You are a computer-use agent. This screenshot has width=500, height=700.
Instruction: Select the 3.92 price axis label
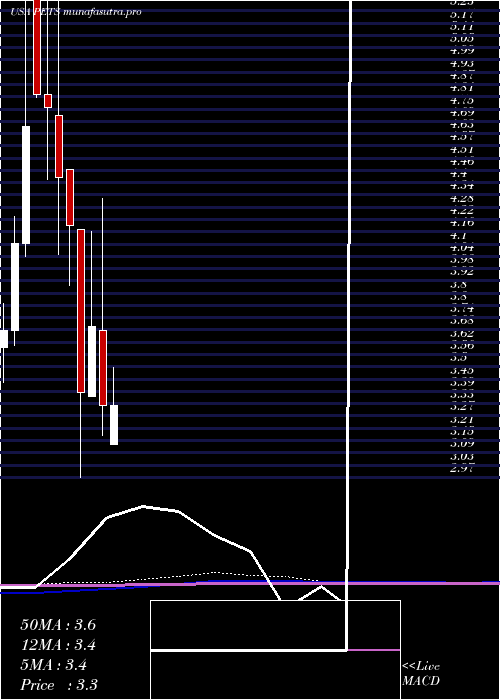[462, 271]
